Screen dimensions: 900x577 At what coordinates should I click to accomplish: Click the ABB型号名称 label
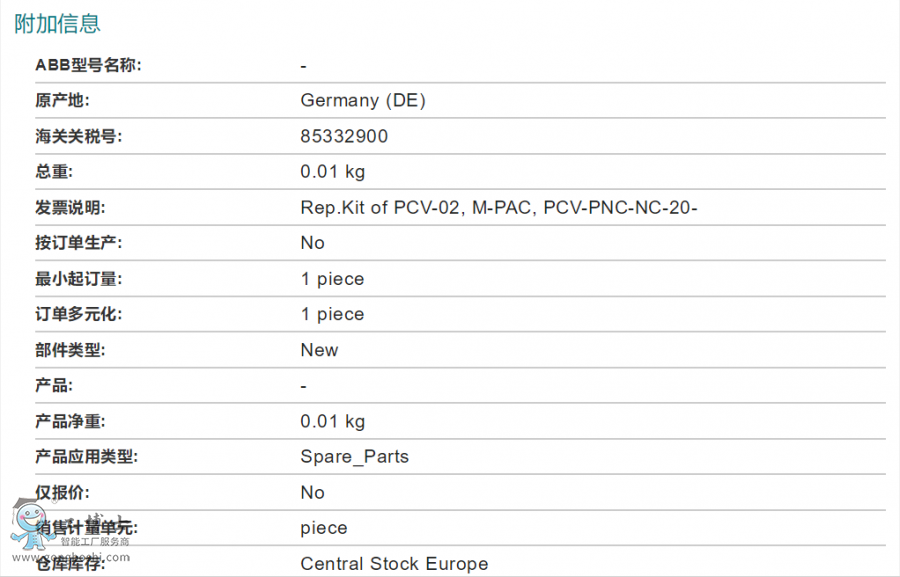tap(88, 65)
